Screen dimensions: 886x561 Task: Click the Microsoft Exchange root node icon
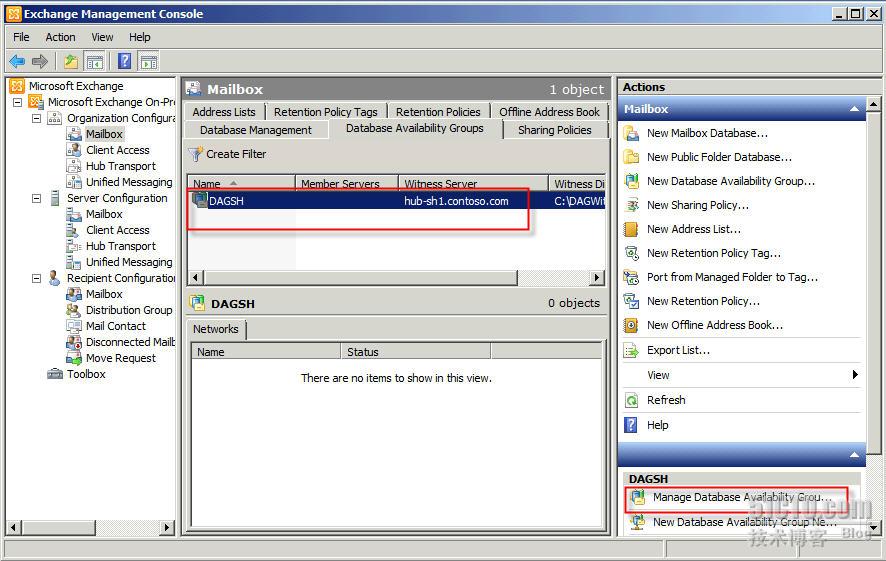pos(17,86)
